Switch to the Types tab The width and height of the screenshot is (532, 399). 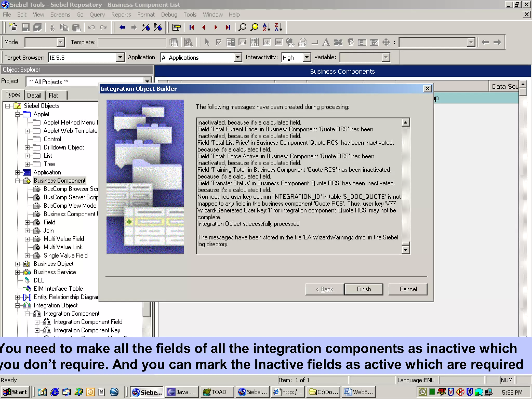pyautogui.click(x=13, y=95)
